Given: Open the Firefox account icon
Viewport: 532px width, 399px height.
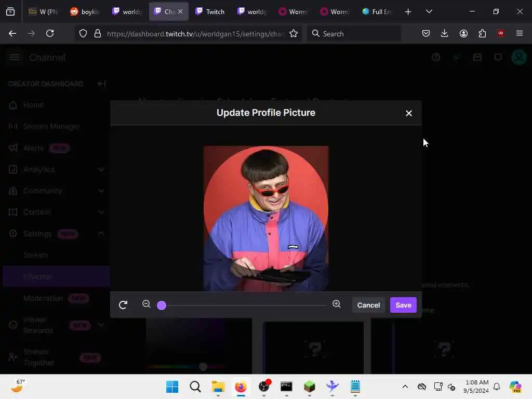Looking at the screenshot, I should tap(463, 33).
